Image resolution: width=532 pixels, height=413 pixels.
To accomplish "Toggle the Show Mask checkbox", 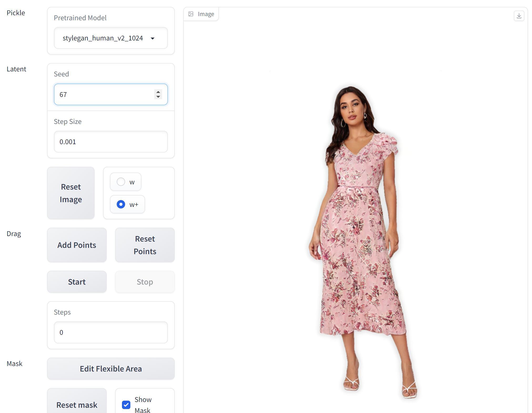I will 126,405.
